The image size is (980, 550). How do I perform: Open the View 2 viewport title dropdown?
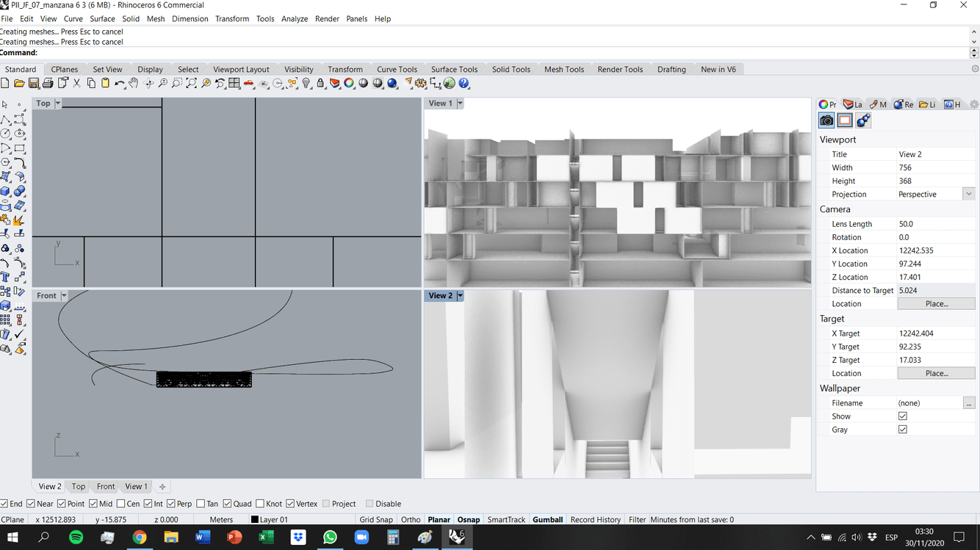pyautogui.click(x=458, y=295)
